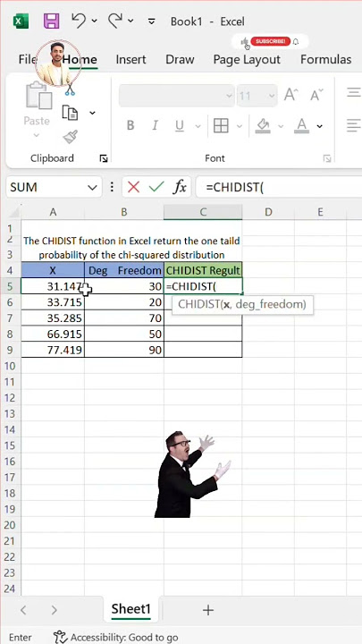Screen dimensions: 362x644
Task: Click the Save icon in title bar
Action: pos(51,21)
